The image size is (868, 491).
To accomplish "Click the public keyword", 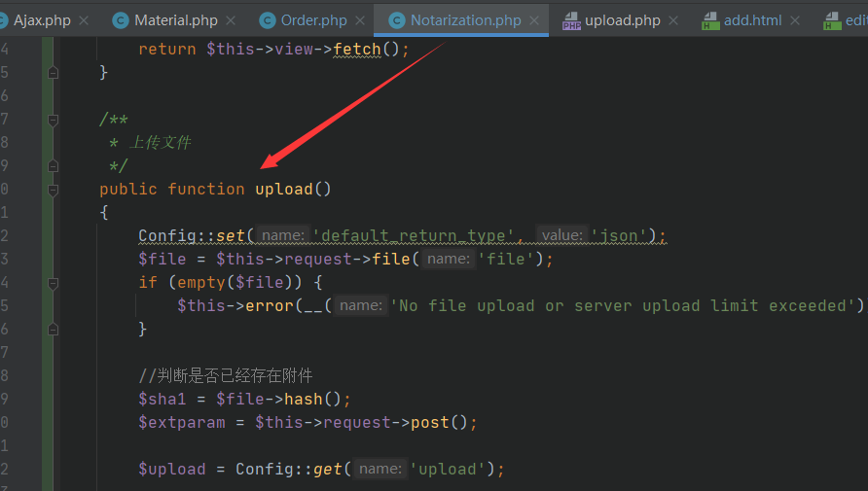I will tap(128, 189).
